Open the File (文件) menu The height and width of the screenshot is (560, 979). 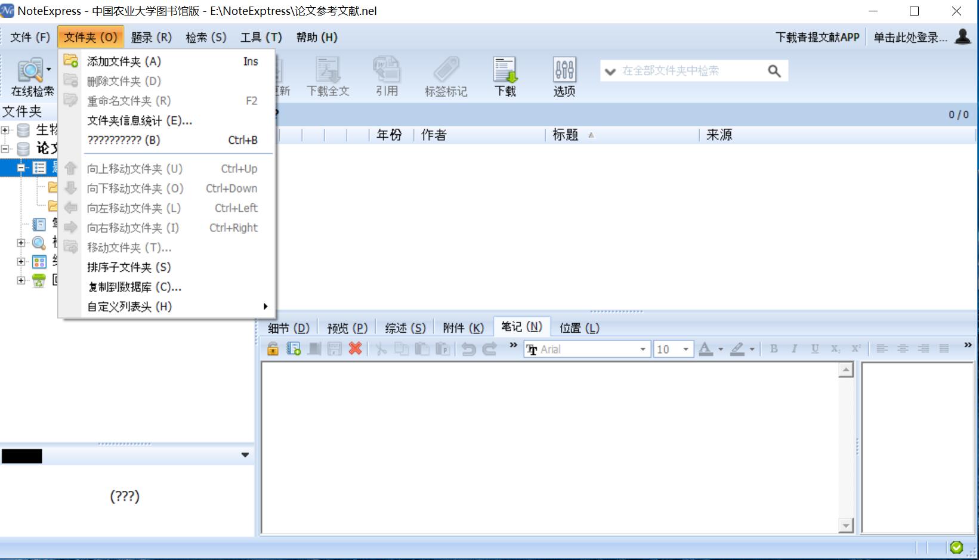pyautogui.click(x=30, y=37)
